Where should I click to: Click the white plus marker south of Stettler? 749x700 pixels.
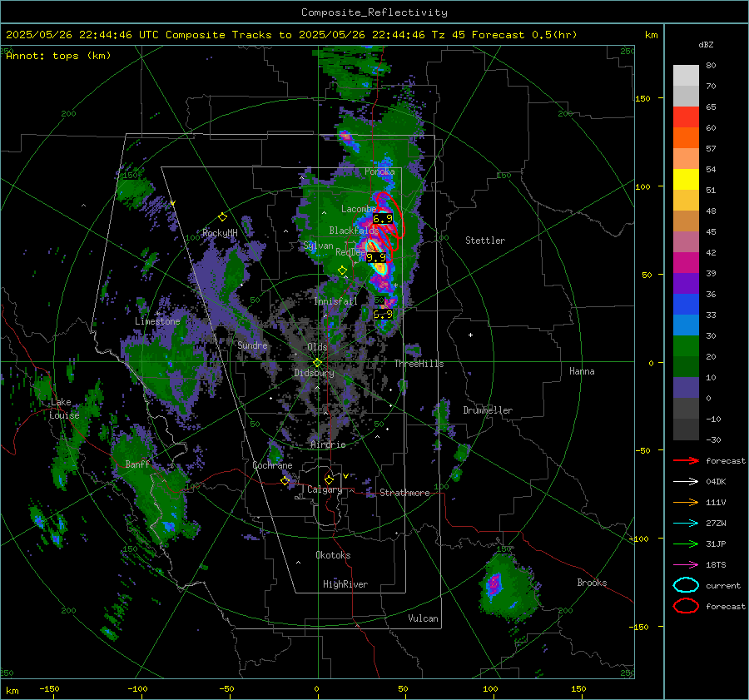pyautogui.click(x=470, y=335)
